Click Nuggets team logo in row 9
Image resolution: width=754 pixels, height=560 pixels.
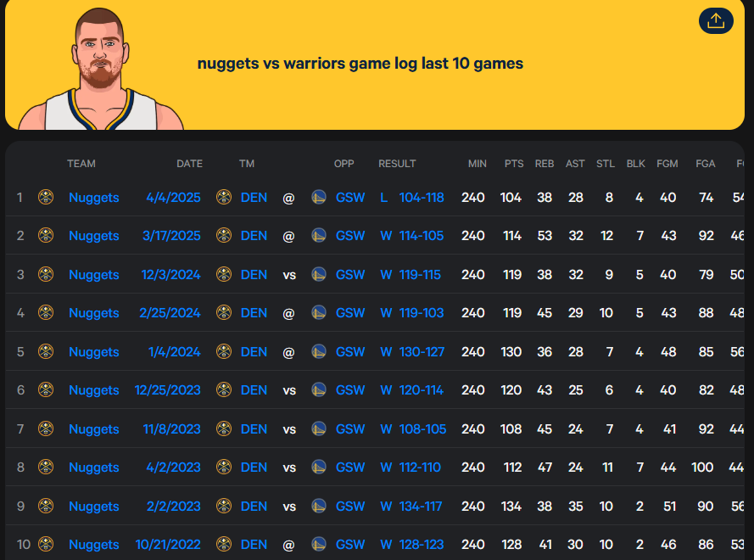click(x=46, y=506)
